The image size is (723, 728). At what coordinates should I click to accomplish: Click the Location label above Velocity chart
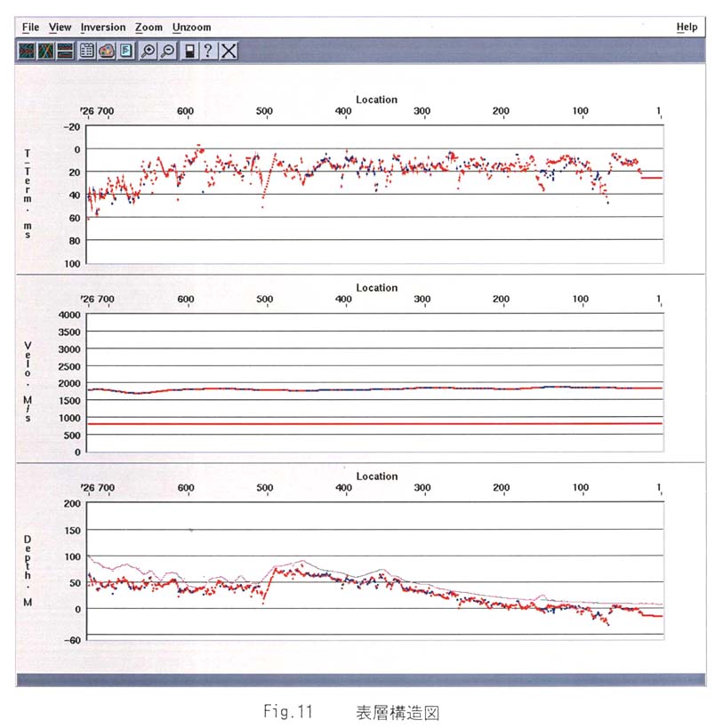[x=376, y=288]
